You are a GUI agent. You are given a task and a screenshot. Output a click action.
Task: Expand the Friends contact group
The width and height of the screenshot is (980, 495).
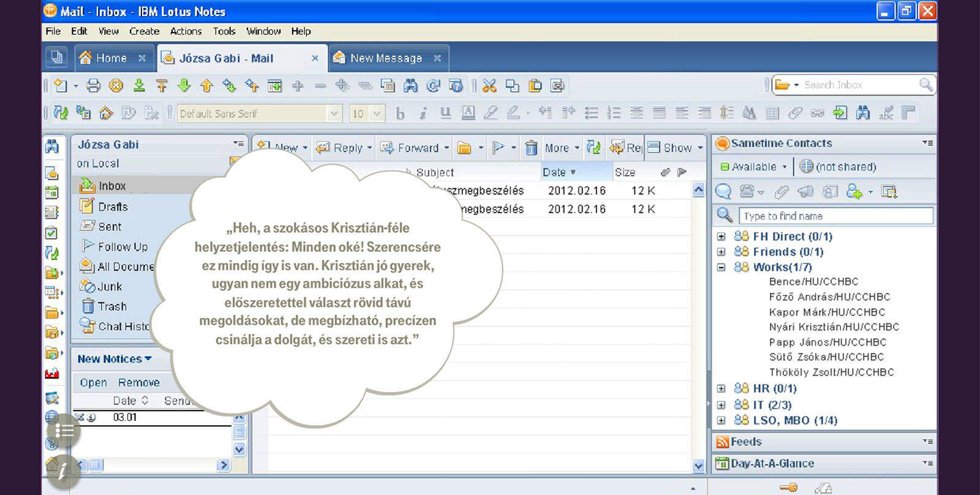[x=722, y=252]
